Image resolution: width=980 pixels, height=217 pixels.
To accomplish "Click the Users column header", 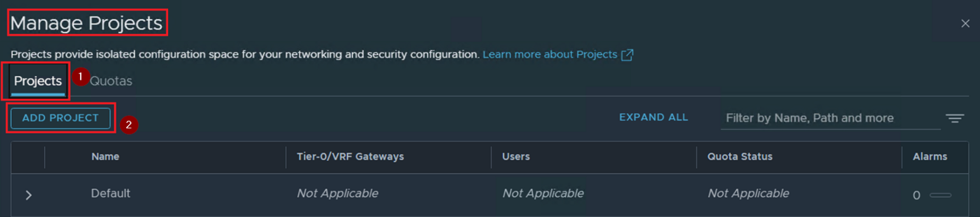I will point(516,157).
